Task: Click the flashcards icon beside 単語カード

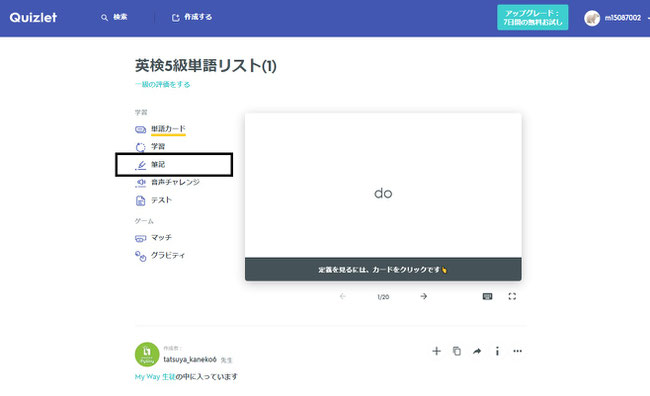Action: 141,130
